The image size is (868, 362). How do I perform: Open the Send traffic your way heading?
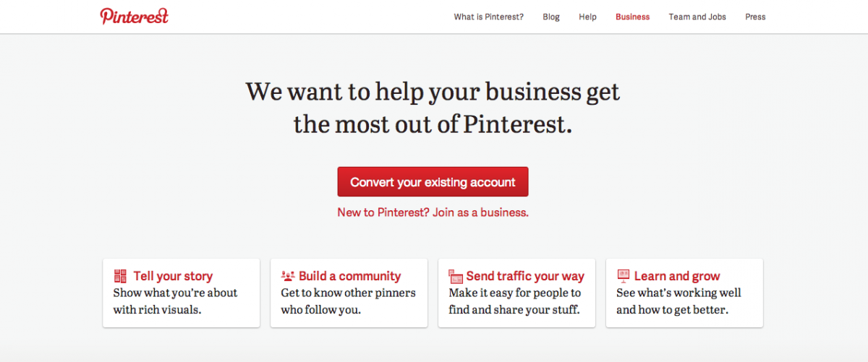point(525,276)
